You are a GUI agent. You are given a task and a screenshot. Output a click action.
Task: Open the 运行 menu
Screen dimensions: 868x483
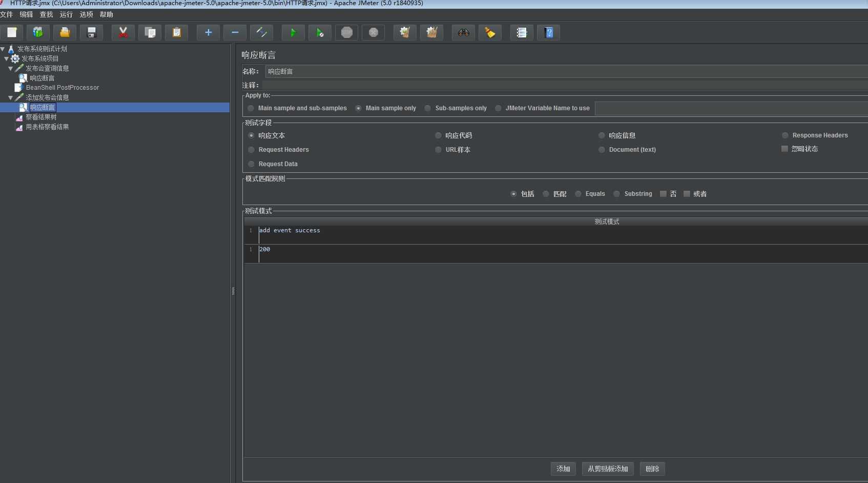[66, 14]
